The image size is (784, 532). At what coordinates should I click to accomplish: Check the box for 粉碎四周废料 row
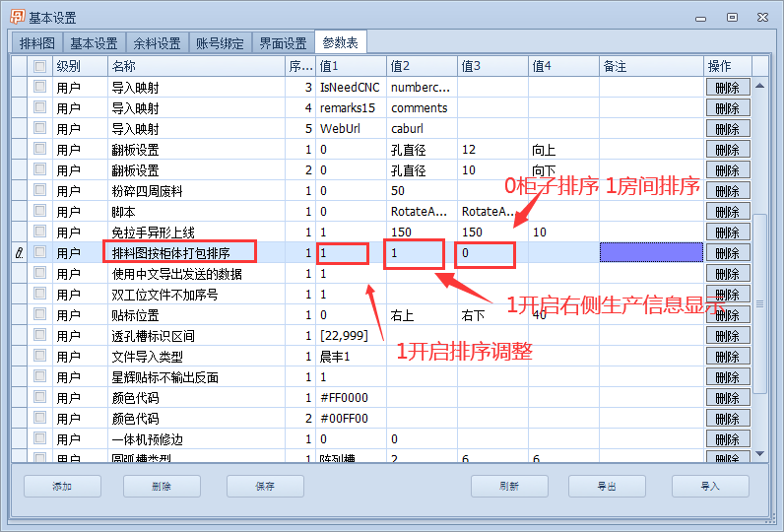click(40, 190)
